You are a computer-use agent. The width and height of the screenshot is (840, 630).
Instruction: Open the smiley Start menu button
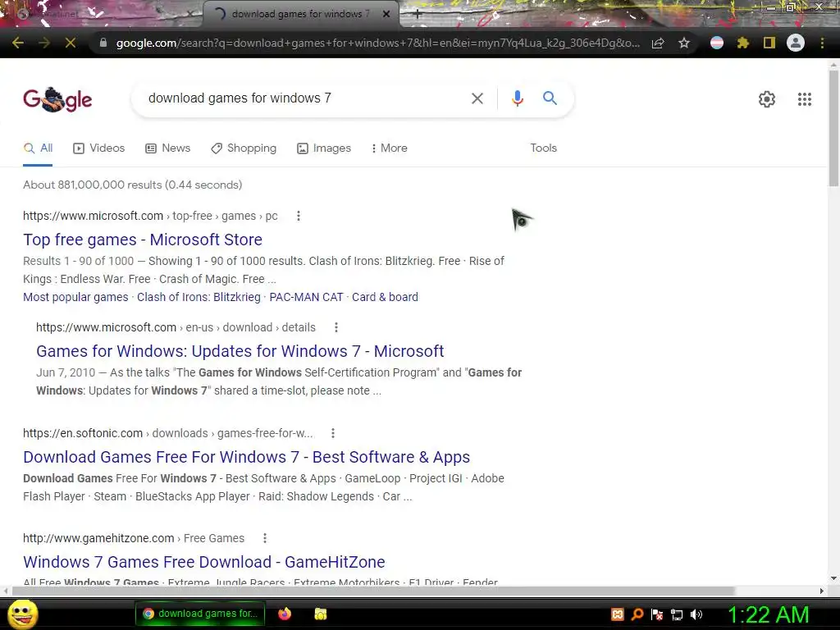coord(23,614)
